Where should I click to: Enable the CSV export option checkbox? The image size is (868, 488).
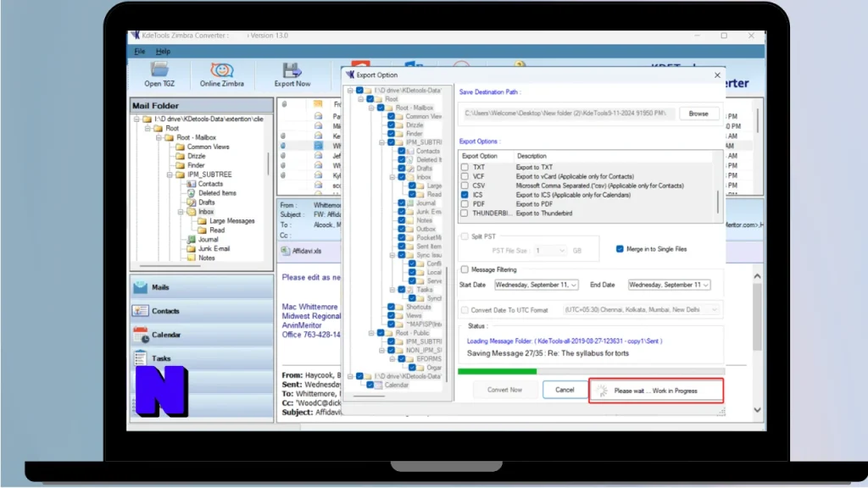pyautogui.click(x=465, y=186)
